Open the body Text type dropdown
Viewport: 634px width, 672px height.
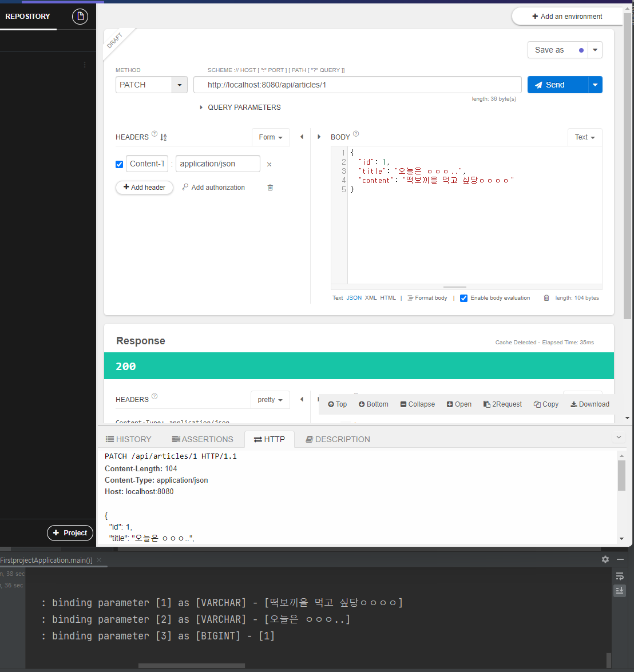click(x=585, y=137)
